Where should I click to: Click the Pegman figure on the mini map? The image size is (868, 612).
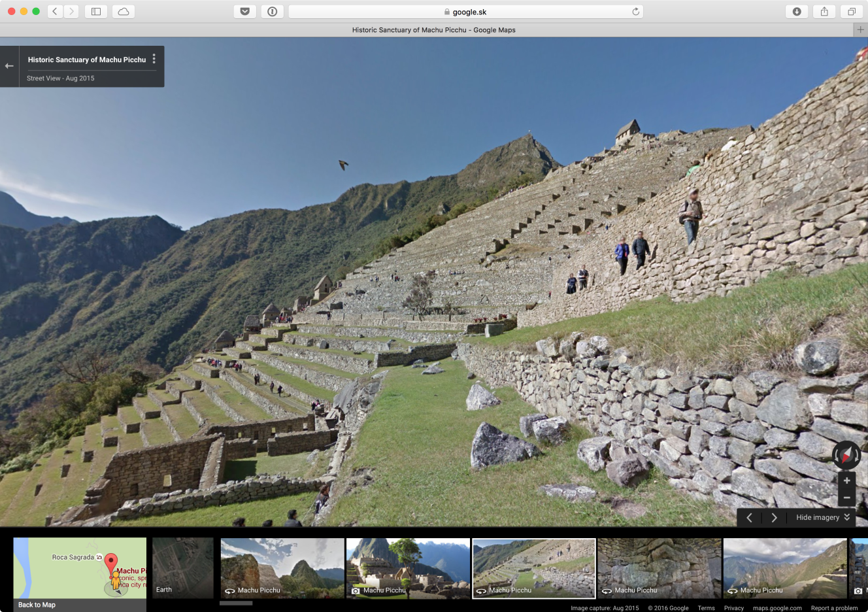pos(116,581)
